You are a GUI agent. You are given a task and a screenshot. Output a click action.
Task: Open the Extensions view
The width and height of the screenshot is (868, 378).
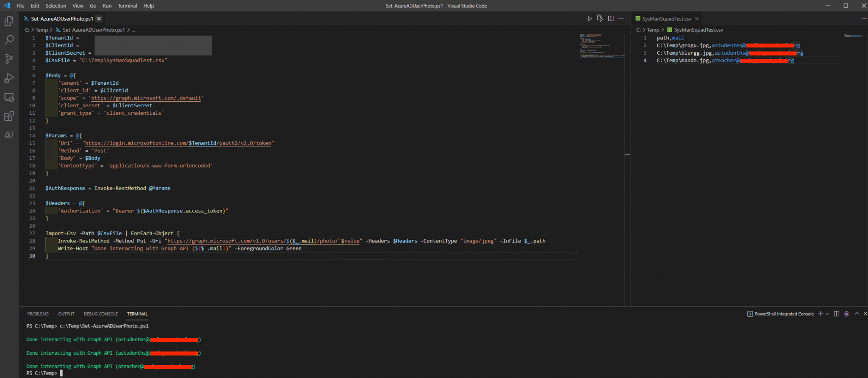(9, 116)
